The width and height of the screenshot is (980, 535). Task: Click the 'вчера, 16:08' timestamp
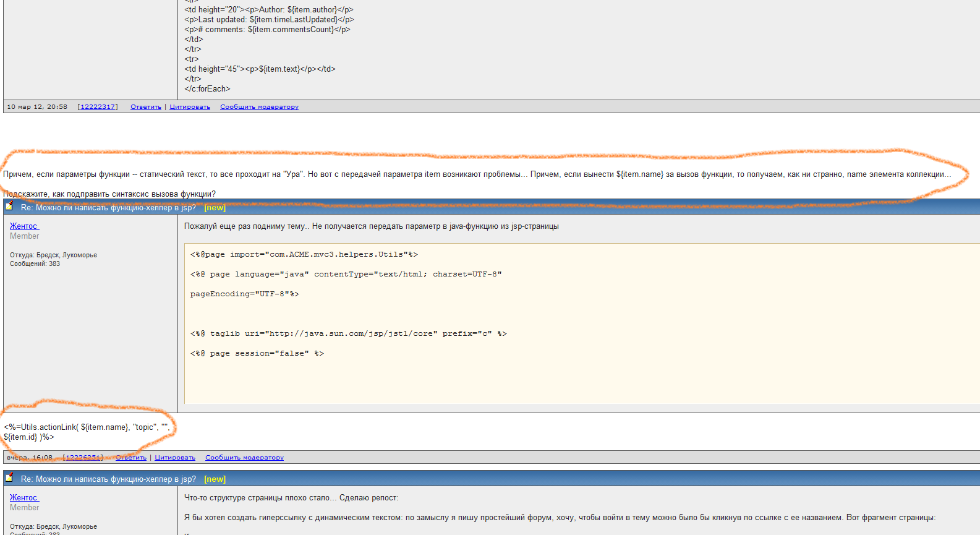pyautogui.click(x=30, y=458)
